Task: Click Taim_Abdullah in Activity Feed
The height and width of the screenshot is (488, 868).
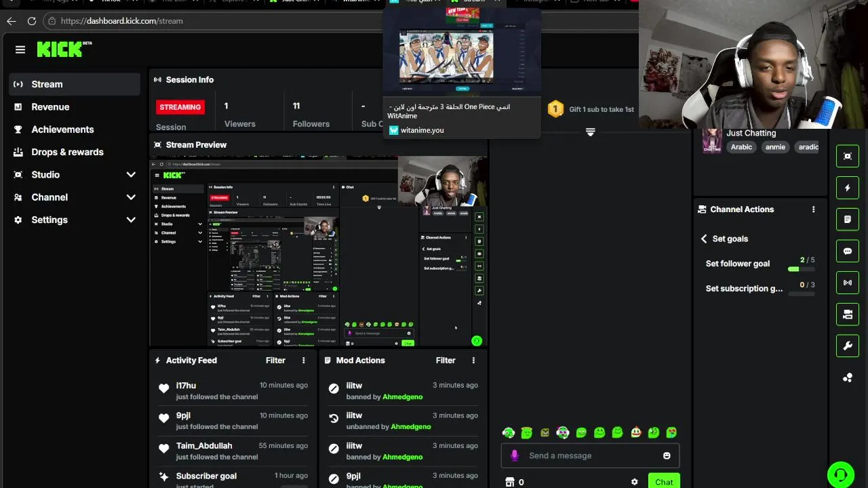Action: [204, 446]
